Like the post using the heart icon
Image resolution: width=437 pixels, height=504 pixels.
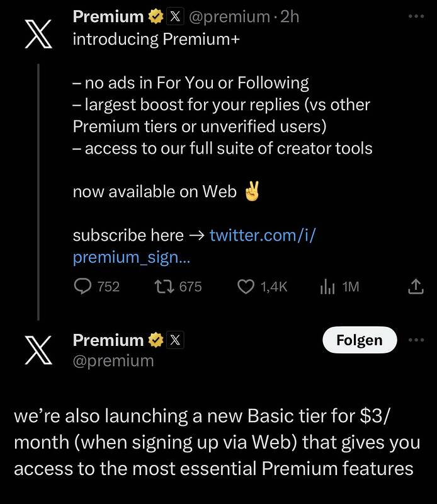point(246,287)
